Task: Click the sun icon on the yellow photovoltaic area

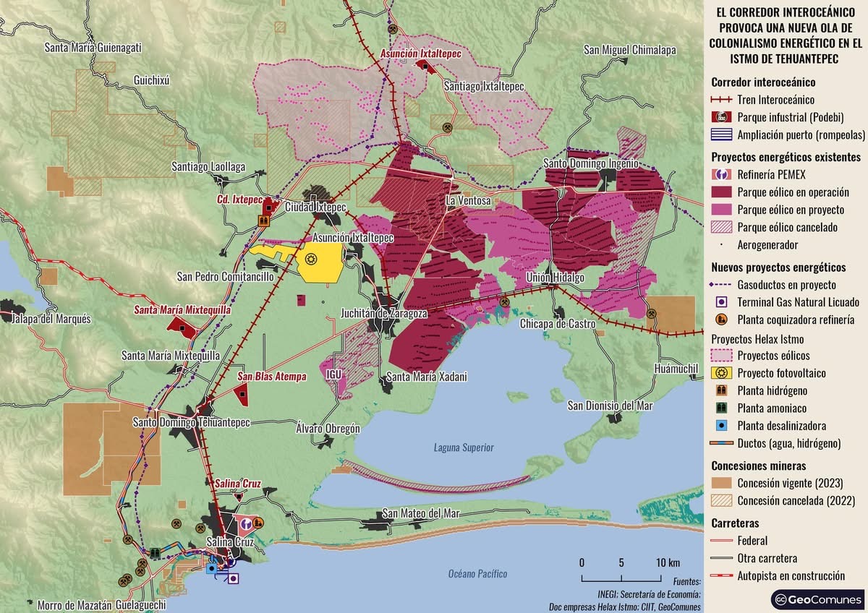Action: [312, 259]
